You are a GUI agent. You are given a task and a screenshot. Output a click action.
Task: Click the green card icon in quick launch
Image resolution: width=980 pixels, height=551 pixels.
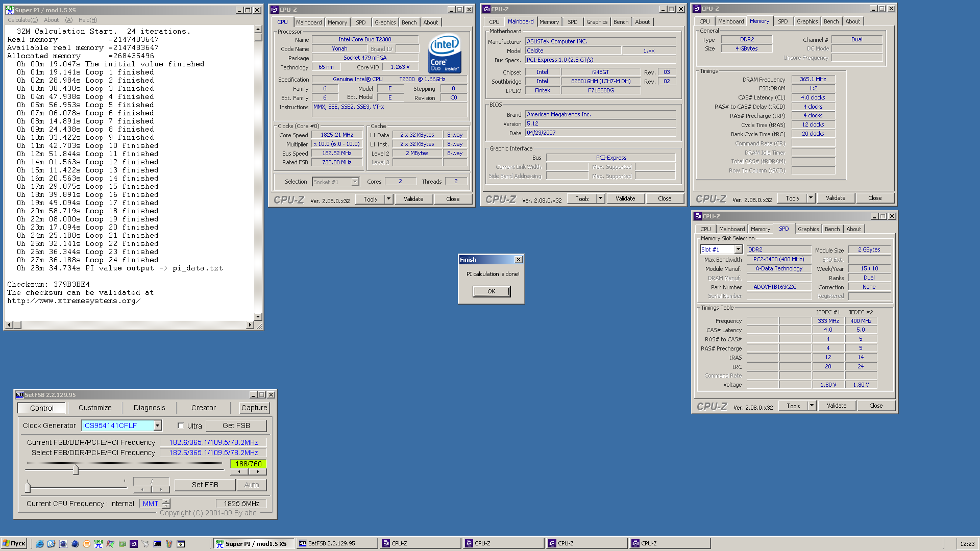click(x=122, y=544)
